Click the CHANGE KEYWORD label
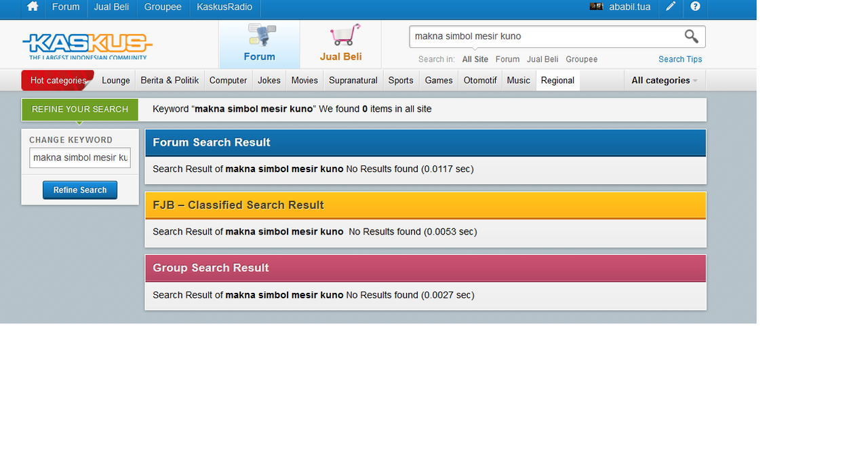This screenshot has height=463, width=868. [x=71, y=140]
